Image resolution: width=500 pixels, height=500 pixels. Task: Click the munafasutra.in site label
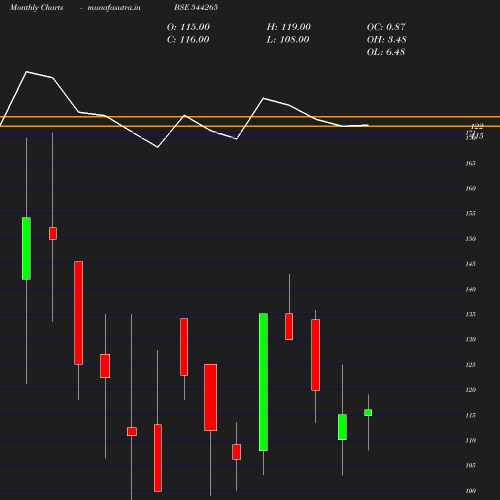coord(114,8)
